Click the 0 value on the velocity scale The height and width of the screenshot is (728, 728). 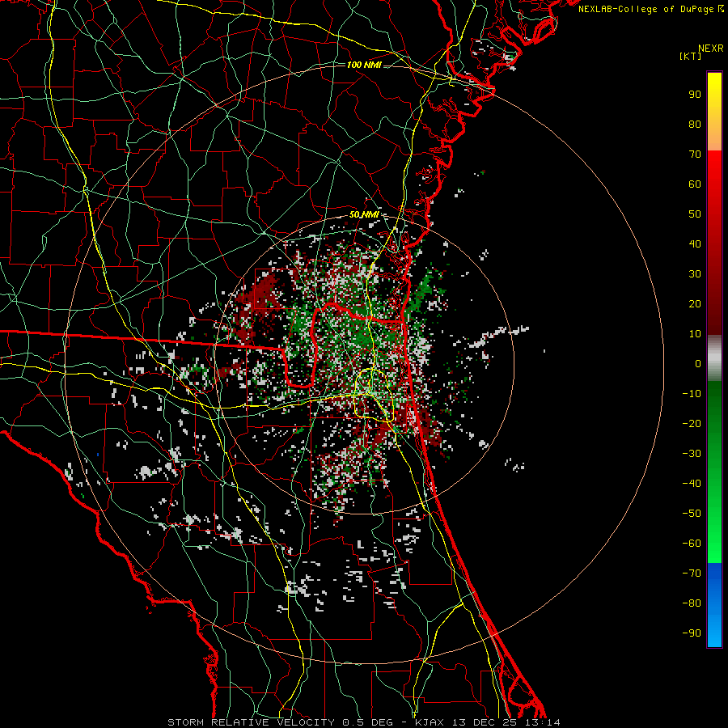[698, 363]
